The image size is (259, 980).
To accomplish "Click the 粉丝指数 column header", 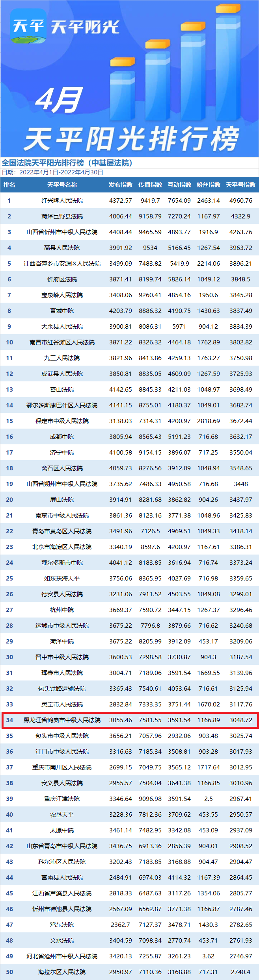I will pyautogui.click(x=209, y=185).
